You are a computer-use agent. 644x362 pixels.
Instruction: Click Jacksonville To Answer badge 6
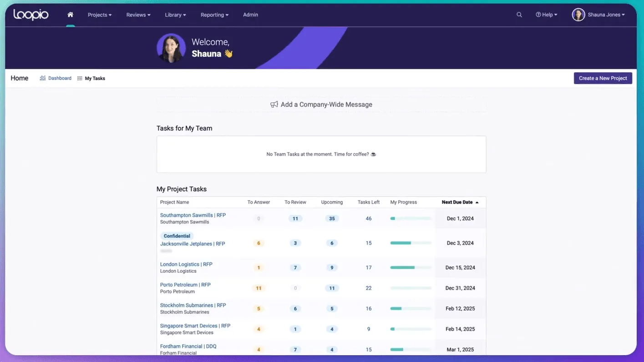coord(259,243)
